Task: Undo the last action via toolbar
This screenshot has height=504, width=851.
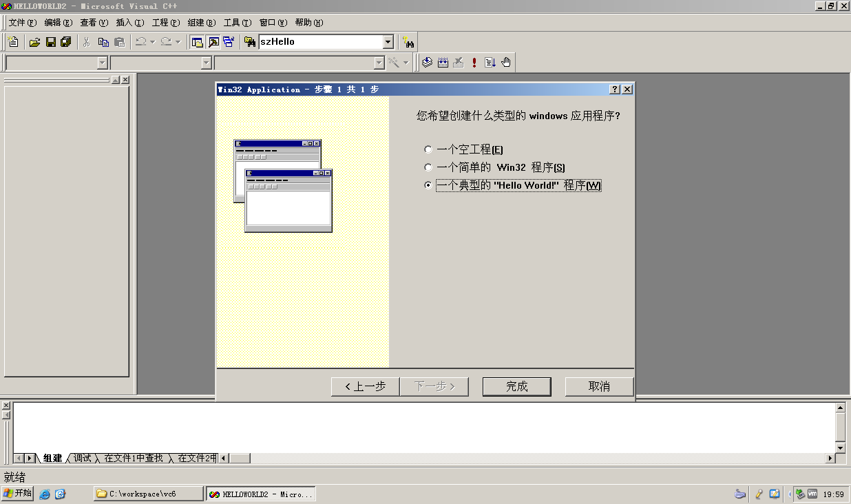Action: coord(140,42)
